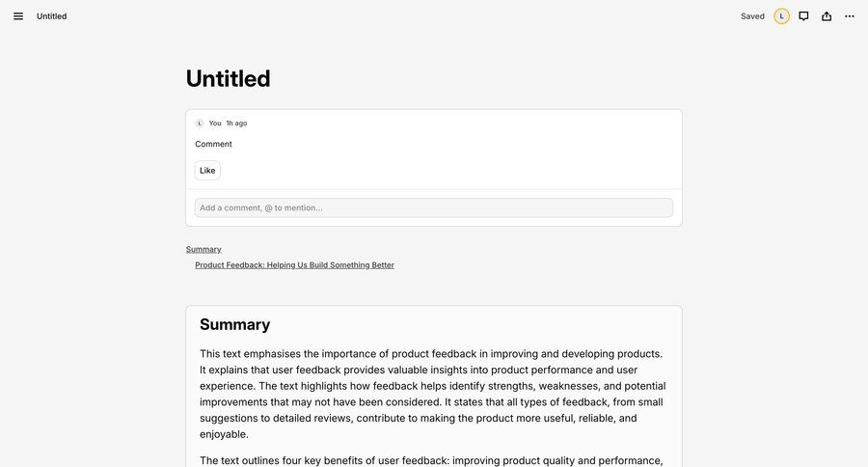
Task: Like the comment
Action: coord(207,171)
